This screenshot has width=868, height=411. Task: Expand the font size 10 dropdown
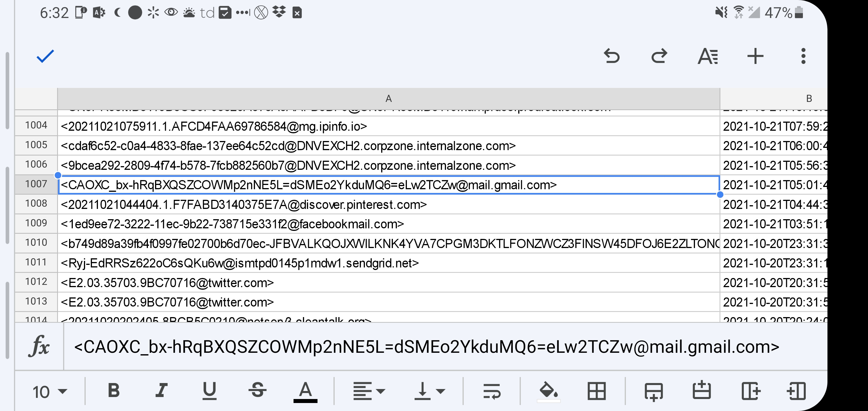[49, 392]
